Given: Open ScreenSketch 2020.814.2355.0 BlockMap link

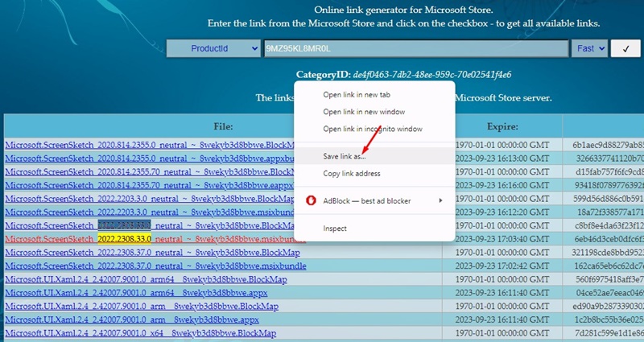Looking at the screenshot, I should (150, 145).
